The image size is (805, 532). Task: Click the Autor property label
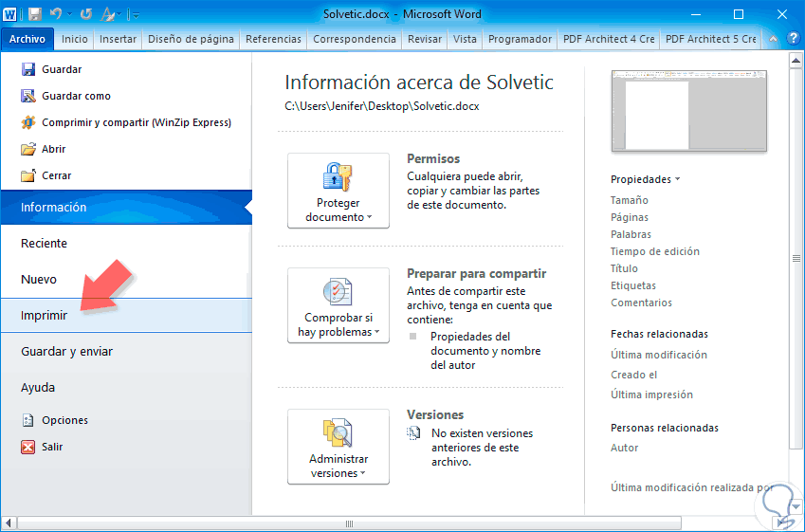624,448
